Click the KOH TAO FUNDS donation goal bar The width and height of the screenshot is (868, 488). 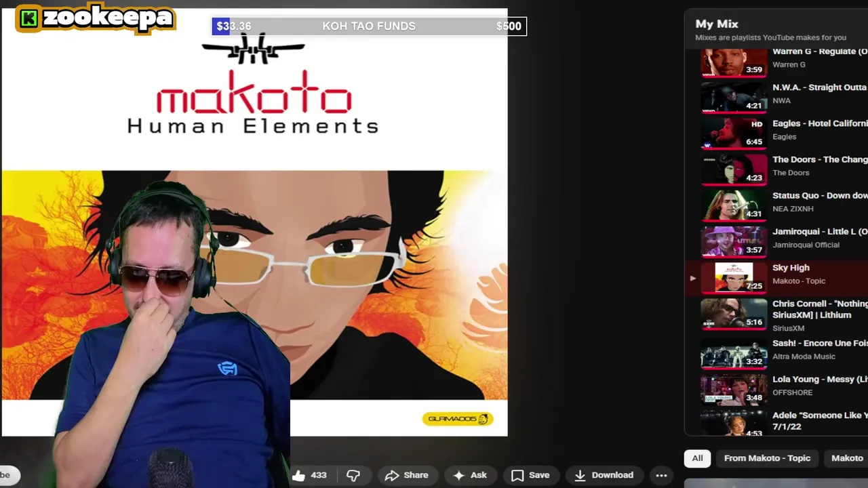(x=369, y=26)
